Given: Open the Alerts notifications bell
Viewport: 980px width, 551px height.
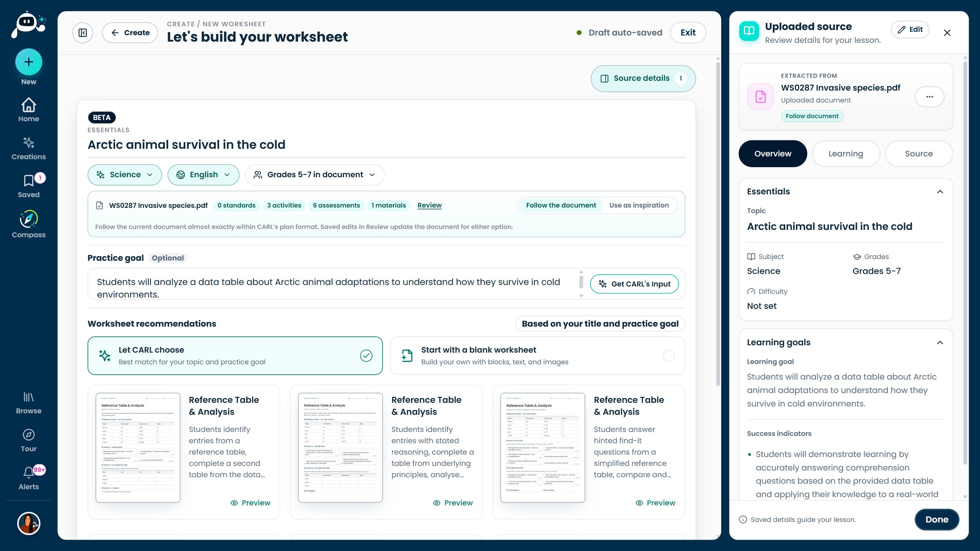Looking at the screenshot, I should pyautogui.click(x=29, y=478).
